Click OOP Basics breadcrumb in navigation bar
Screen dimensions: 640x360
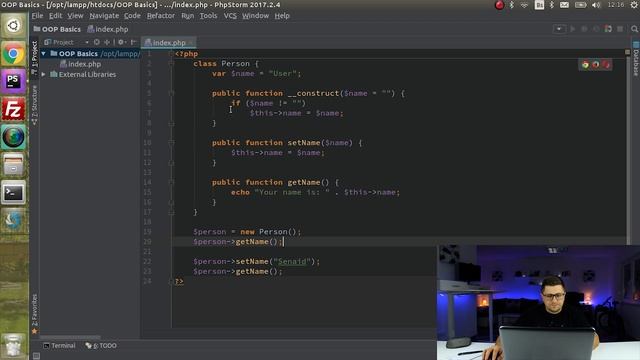pos(57,29)
